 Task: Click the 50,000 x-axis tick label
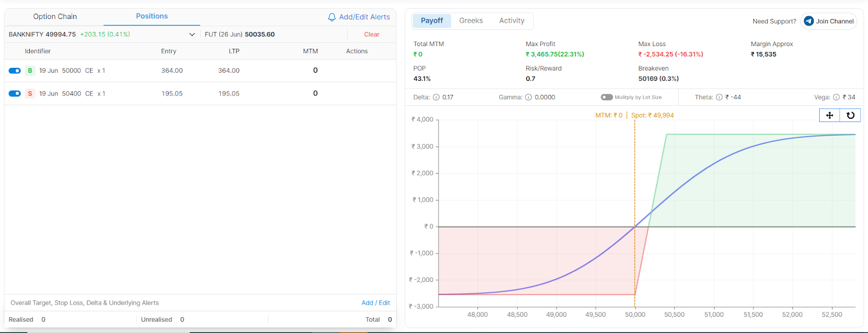[635, 315]
